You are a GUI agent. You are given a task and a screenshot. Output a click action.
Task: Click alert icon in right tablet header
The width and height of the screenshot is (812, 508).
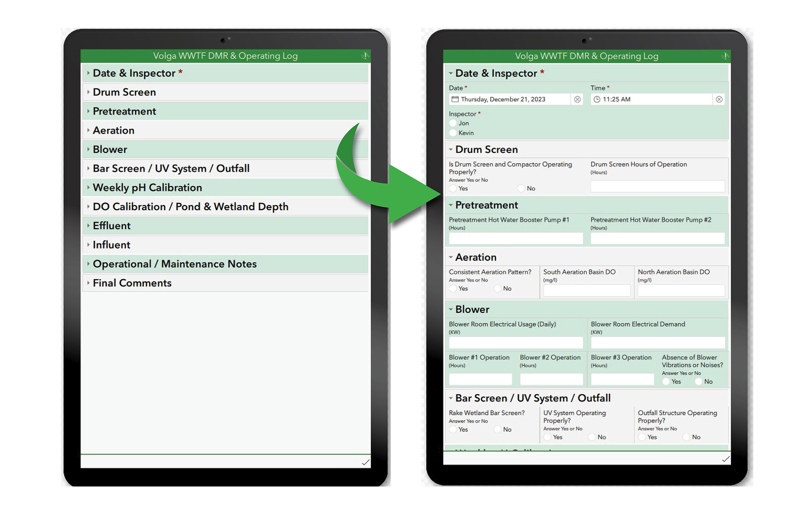pos(725,56)
